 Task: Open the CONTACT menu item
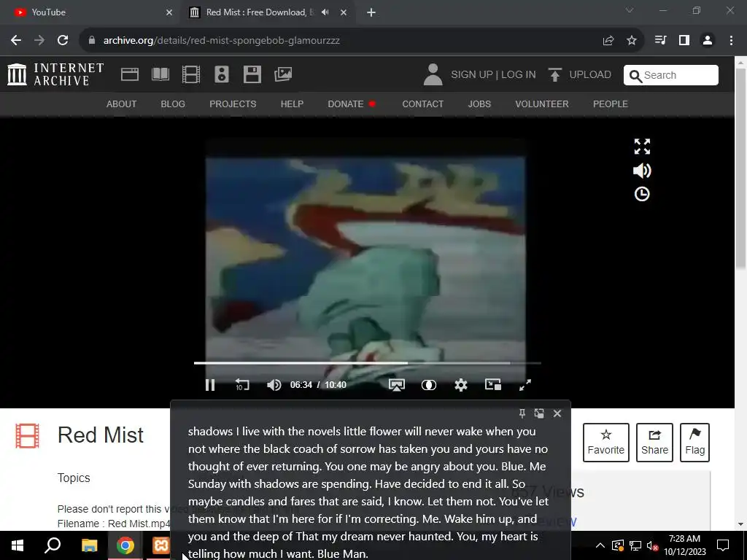[422, 104]
